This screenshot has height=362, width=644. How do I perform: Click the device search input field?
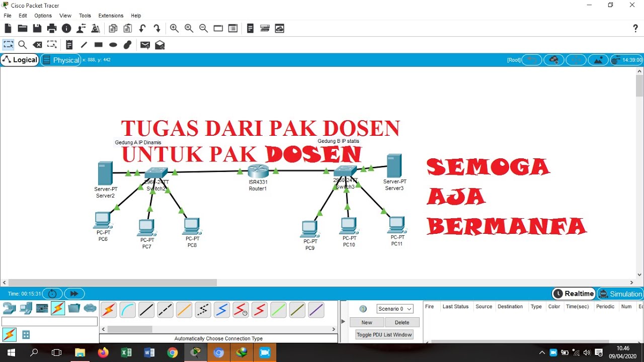(x=49, y=321)
